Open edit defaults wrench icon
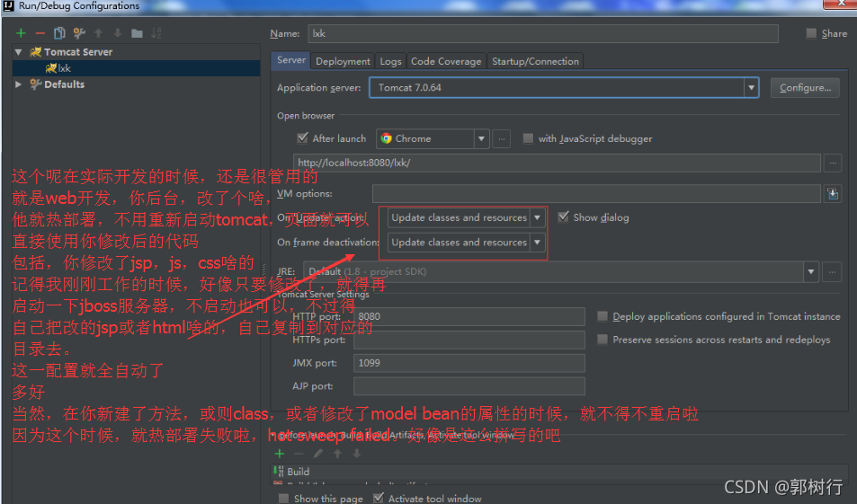The width and height of the screenshot is (857, 504). point(79,33)
